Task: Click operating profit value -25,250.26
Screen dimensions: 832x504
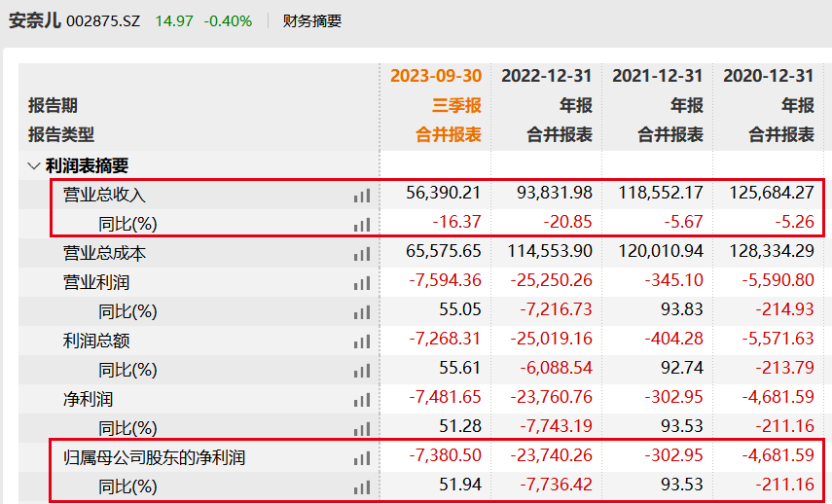Action: coord(552,280)
